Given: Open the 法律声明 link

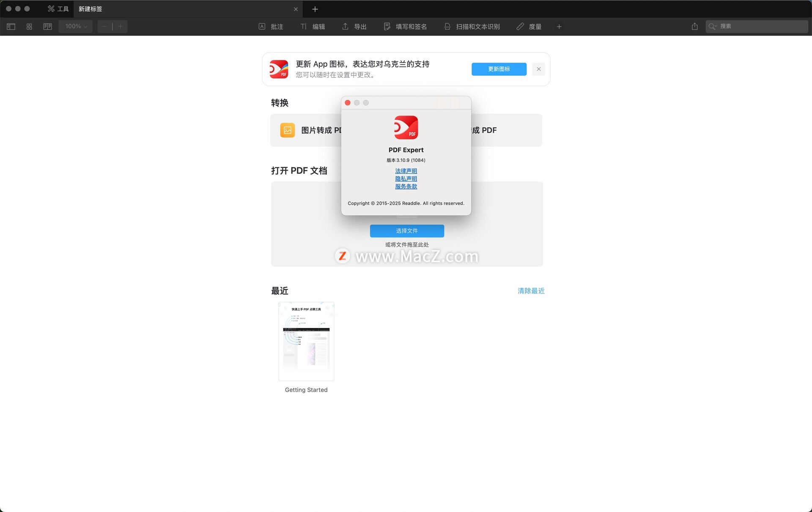Looking at the screenshot, I should click(x=406, y=171).
